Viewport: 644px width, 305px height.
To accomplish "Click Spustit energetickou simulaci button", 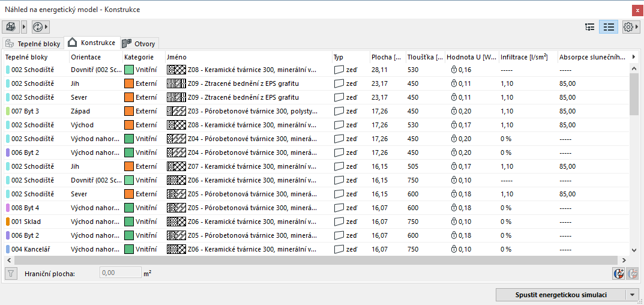I will [561, 295].
